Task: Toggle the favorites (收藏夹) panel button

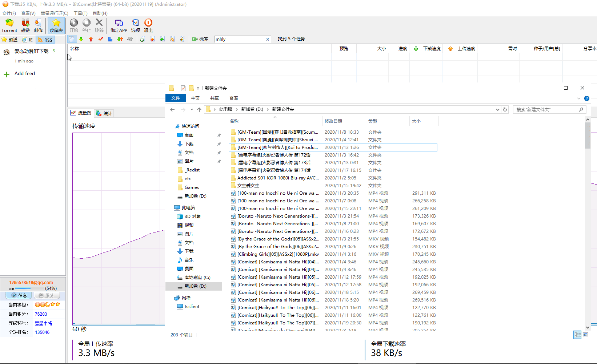Action: coord(56,26)
